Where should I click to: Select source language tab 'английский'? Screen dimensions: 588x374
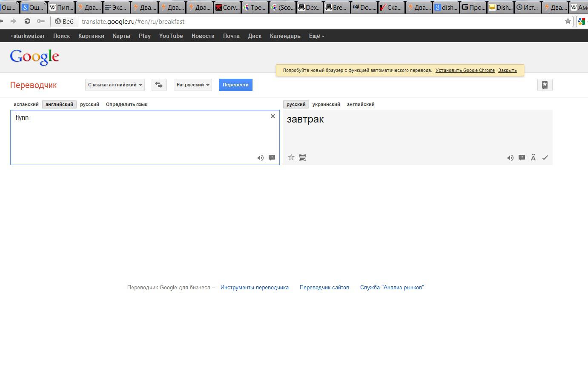59,104
